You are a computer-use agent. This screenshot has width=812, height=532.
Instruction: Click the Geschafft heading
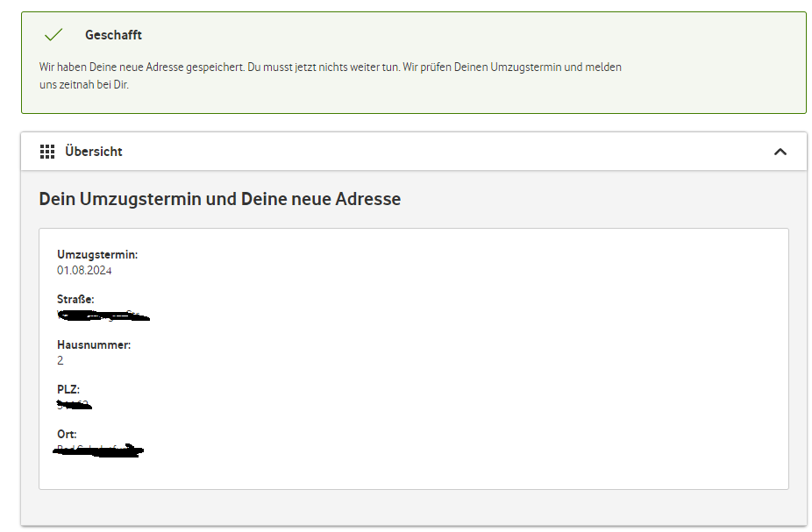point(113,35)
